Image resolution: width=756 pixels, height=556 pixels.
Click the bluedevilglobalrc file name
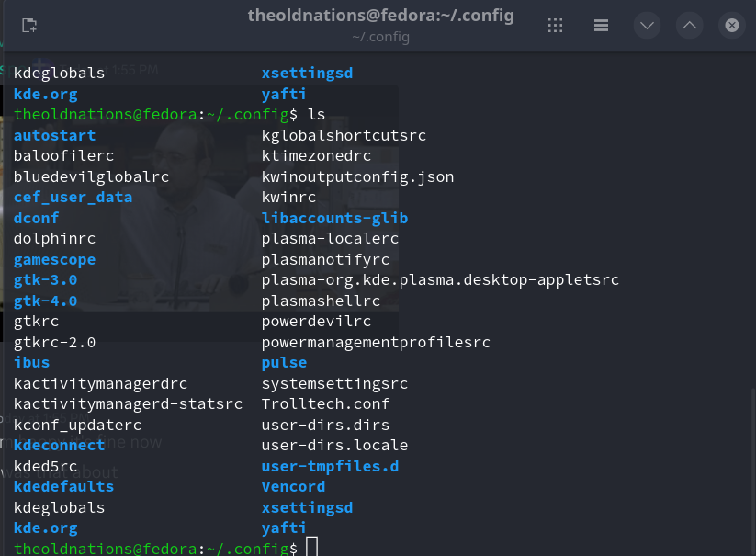point(91,177)
